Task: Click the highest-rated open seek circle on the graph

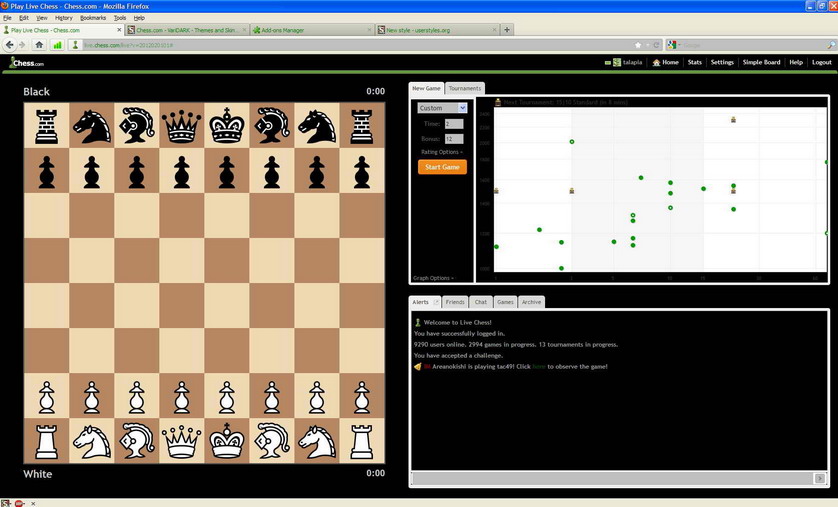Action: pyautogui.click(x=572, y=142)
